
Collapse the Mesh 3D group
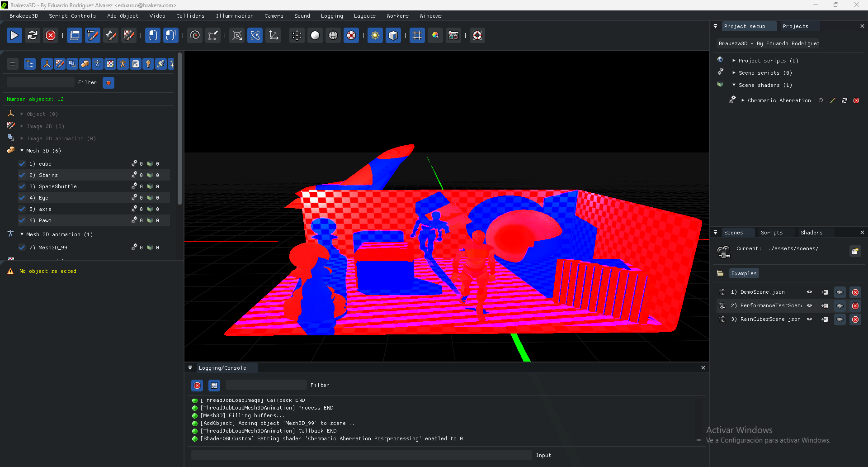tap(22, 151)
